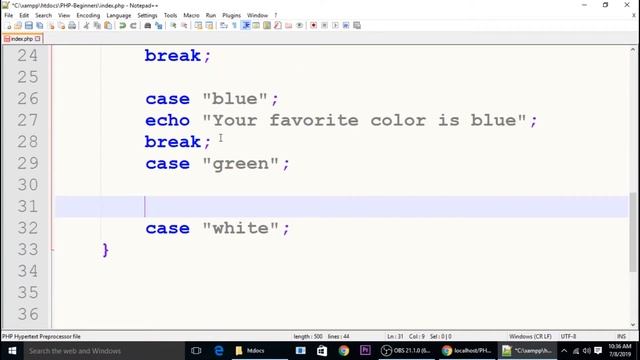Click the Copy toolbar icon
Screen dimensions: 640x360
point(97,26)
